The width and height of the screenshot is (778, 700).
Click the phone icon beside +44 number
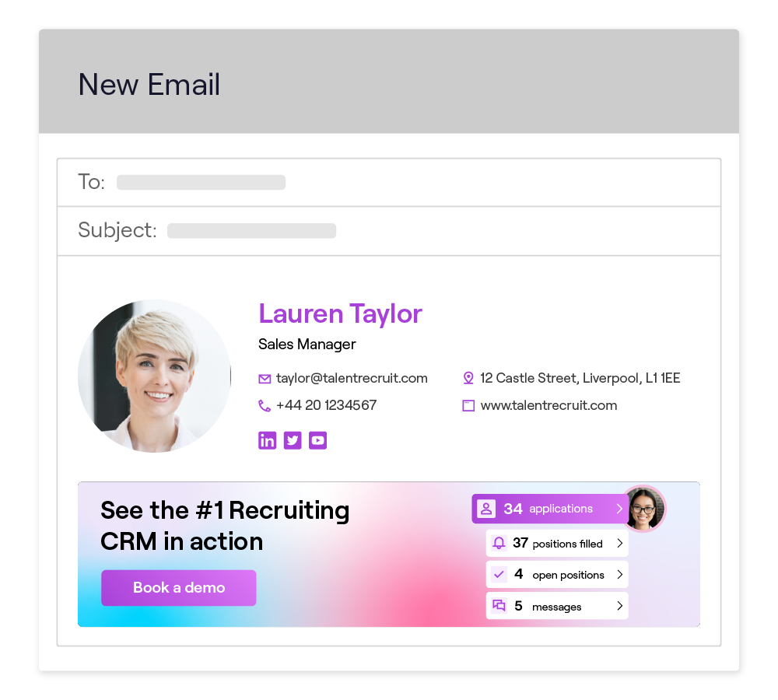[x=265, y=406]
